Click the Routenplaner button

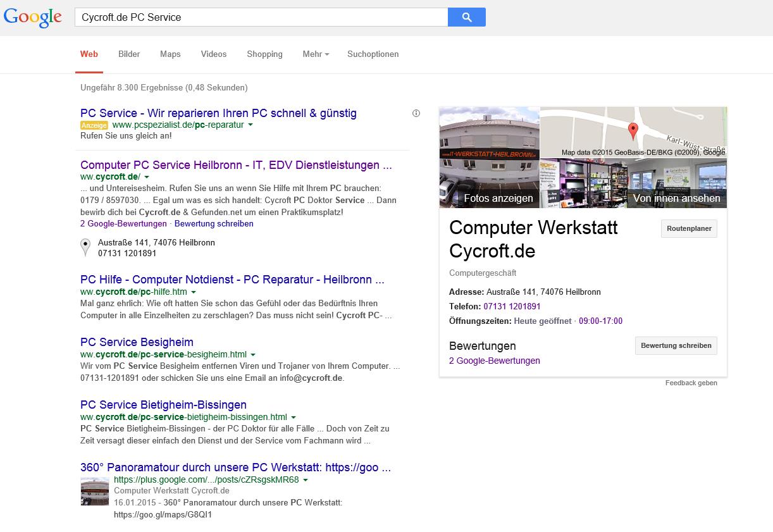tap(688, 229)
